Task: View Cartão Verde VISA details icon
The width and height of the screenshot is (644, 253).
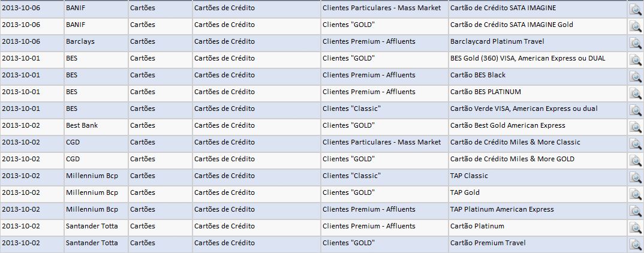Action: (x=635, y=110)
